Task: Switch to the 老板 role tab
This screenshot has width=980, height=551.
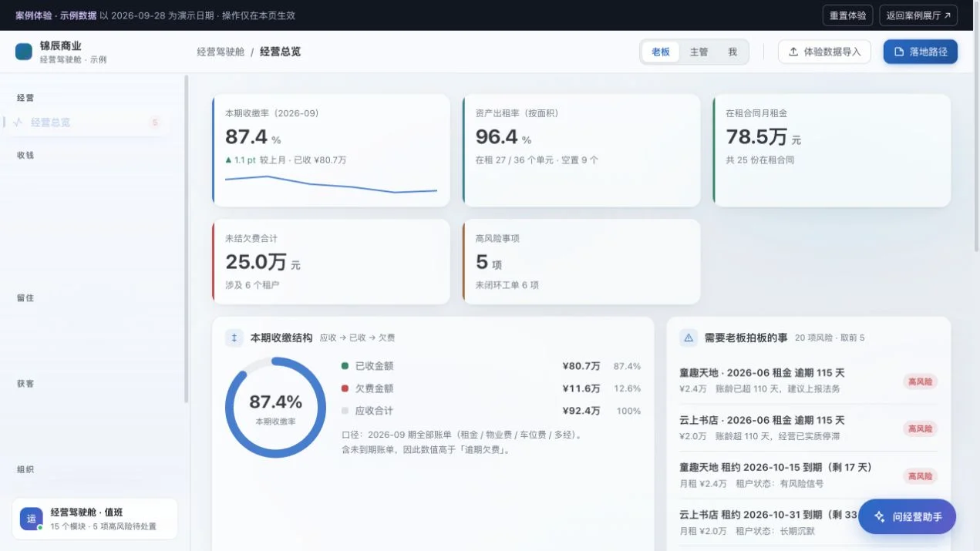Action: (661, 52)
